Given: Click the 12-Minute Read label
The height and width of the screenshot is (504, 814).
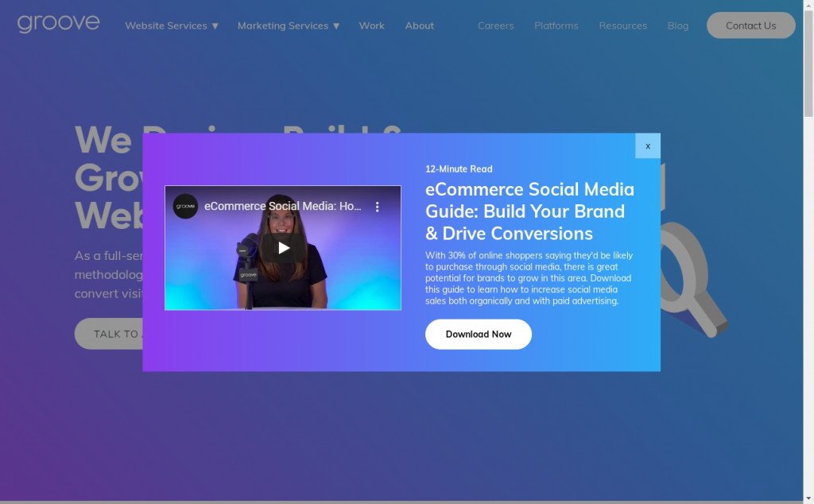Looking at the screenshot, I should coord(459,169).
